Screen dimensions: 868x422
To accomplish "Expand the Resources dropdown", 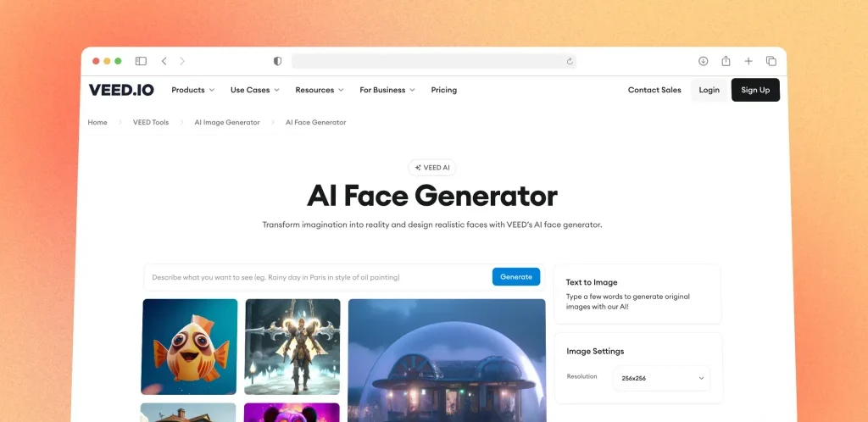I will tap(320, 90).
